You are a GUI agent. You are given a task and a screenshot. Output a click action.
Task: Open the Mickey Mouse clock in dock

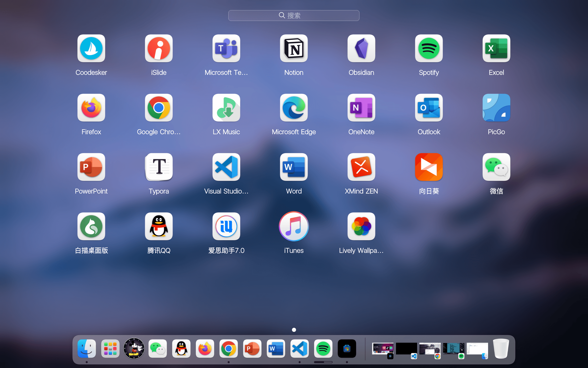134,348
